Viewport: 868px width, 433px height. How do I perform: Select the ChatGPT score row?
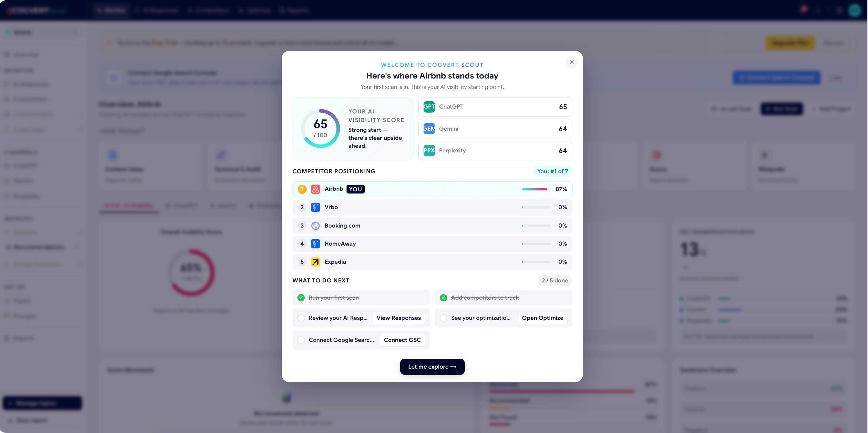tap(495, 107)
